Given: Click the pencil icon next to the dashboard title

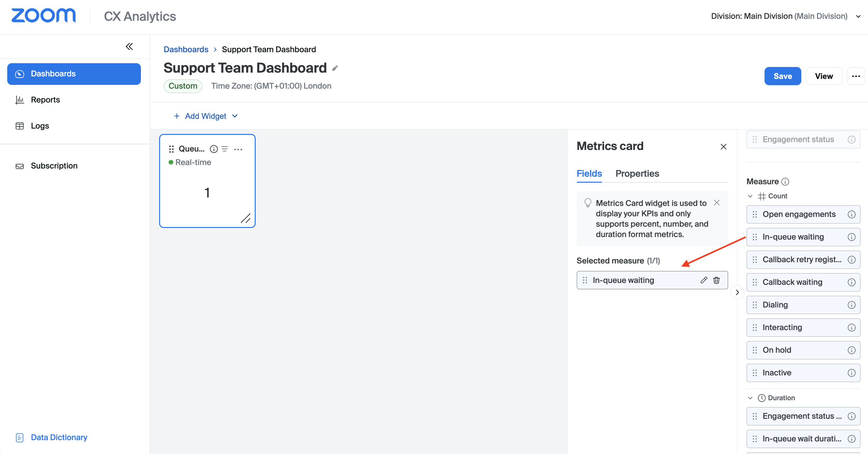Looking at the screenshot, I should pos(335,68).
